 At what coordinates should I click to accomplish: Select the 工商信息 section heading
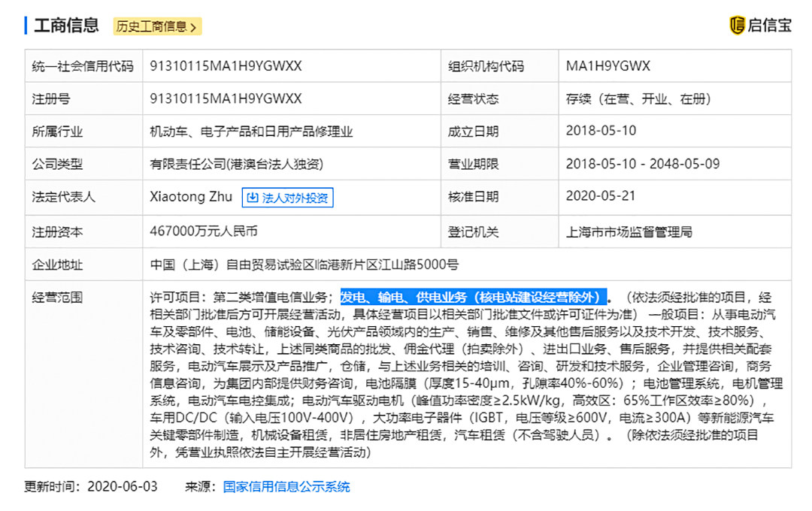tap(66, 26)
